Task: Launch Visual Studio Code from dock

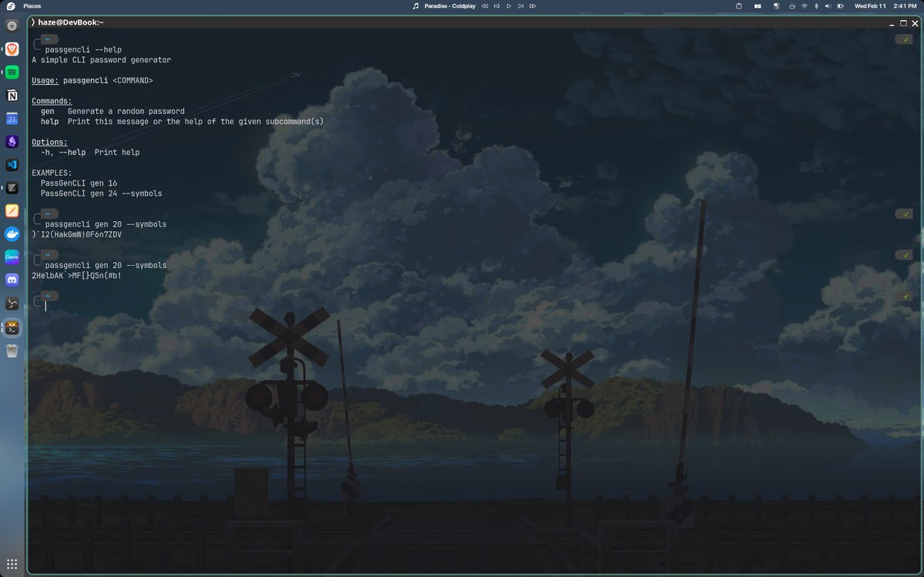Action: point(12,165)
